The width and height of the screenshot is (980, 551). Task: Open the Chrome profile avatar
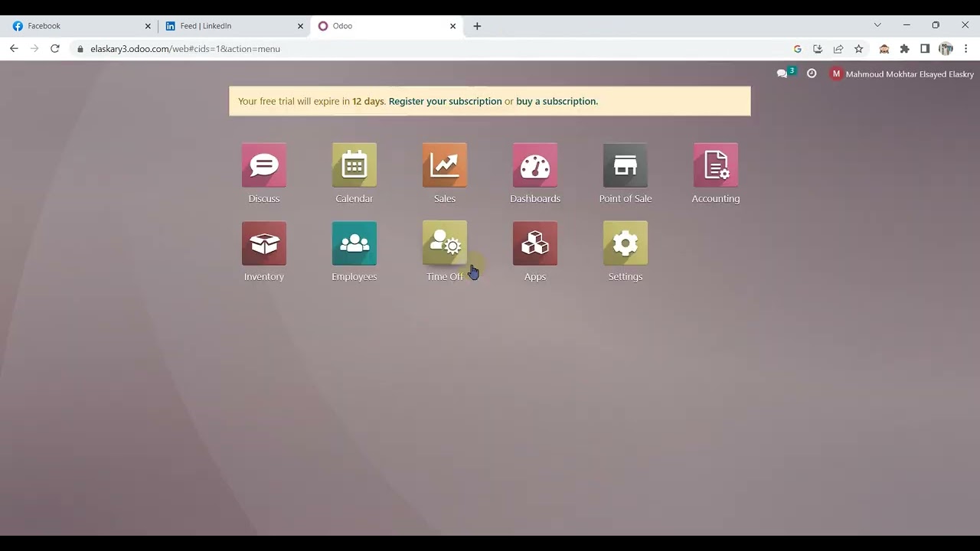[x=946, y=49]
